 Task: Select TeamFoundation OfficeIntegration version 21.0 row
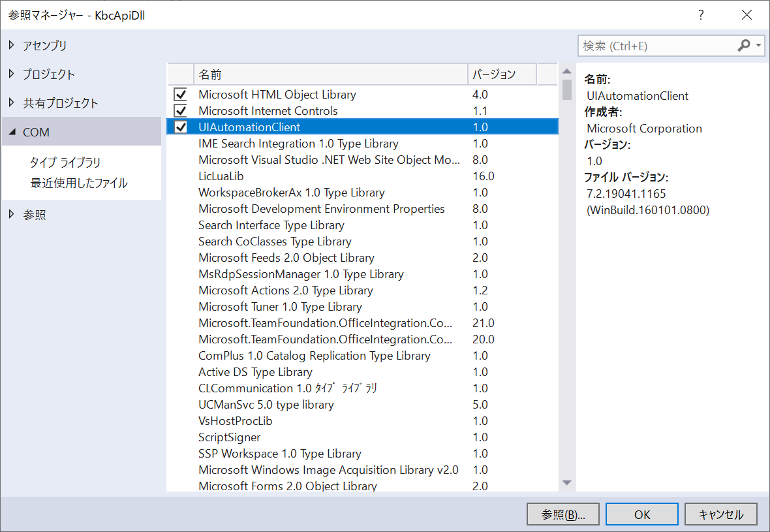(362, 322)
